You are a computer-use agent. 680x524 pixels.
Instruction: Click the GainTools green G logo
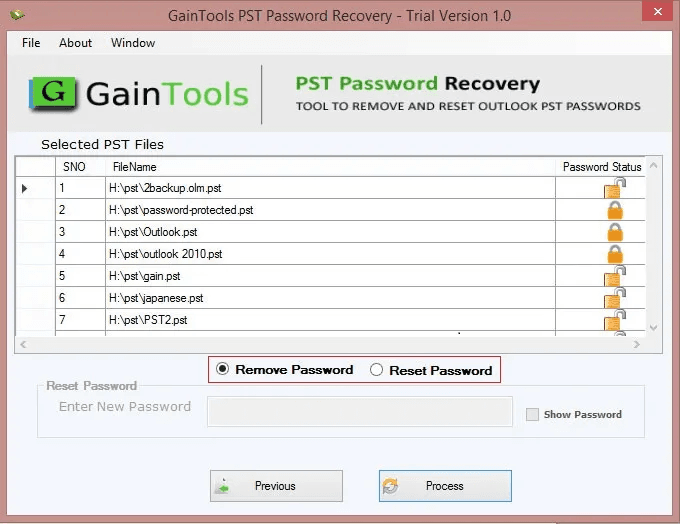click(x=53, y=93)
